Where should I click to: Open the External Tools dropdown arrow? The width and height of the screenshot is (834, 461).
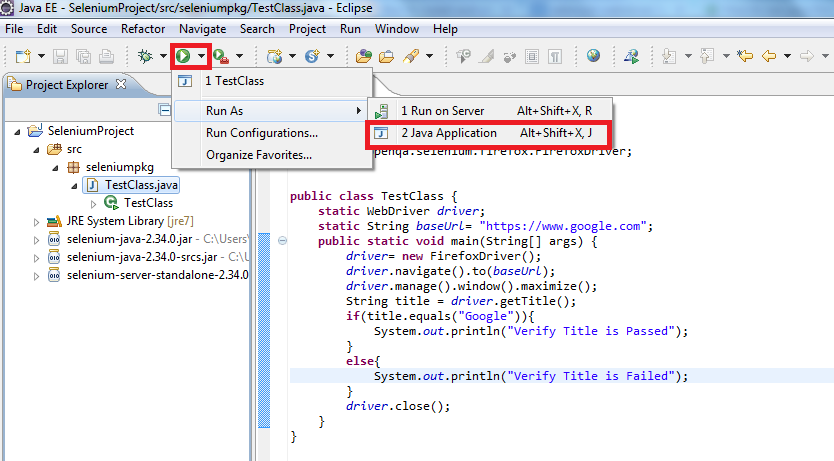coord(239,56)
